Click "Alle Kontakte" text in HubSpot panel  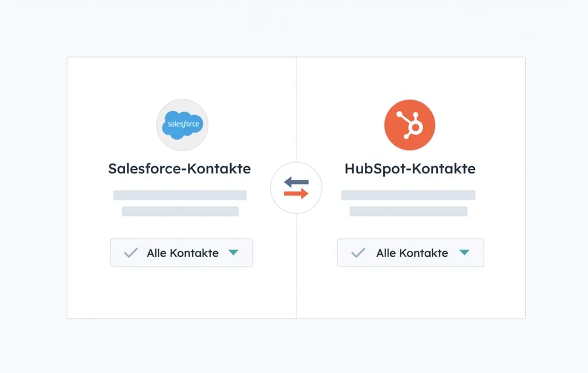412,253
